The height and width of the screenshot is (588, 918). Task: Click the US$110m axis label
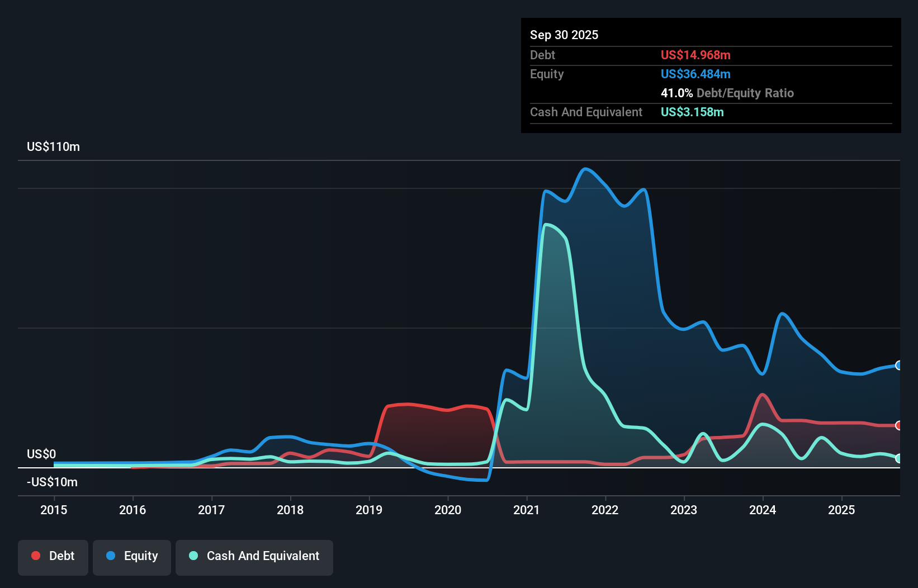point(53,146)
